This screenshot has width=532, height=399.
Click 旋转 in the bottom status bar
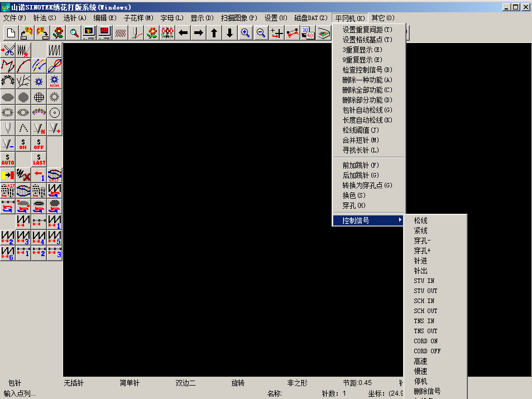pyautogui.click(x=238, y=383)
